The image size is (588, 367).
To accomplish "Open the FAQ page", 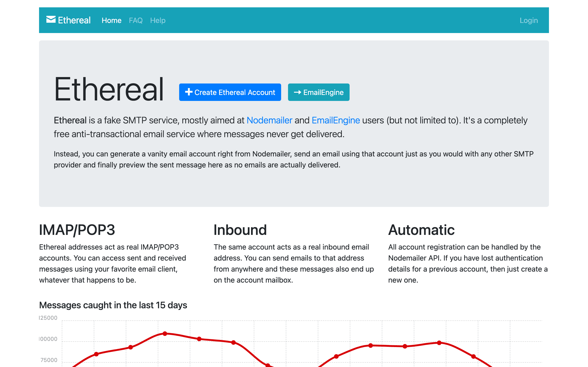I will [136, 20].
